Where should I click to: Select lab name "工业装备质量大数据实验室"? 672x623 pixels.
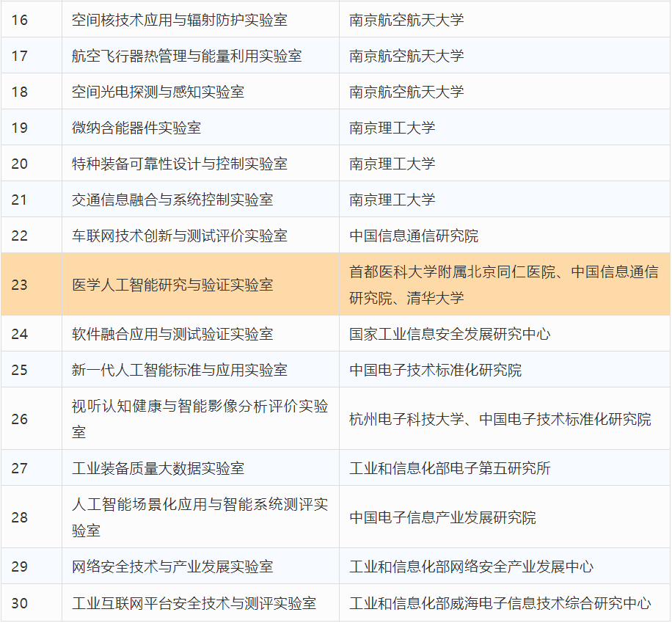[x=158, y=468]
